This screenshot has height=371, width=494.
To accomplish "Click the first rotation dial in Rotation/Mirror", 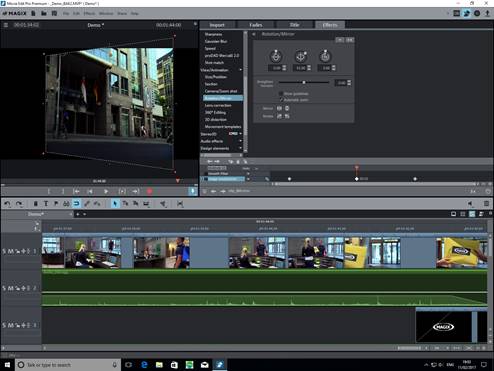I will tap(276, 56).
